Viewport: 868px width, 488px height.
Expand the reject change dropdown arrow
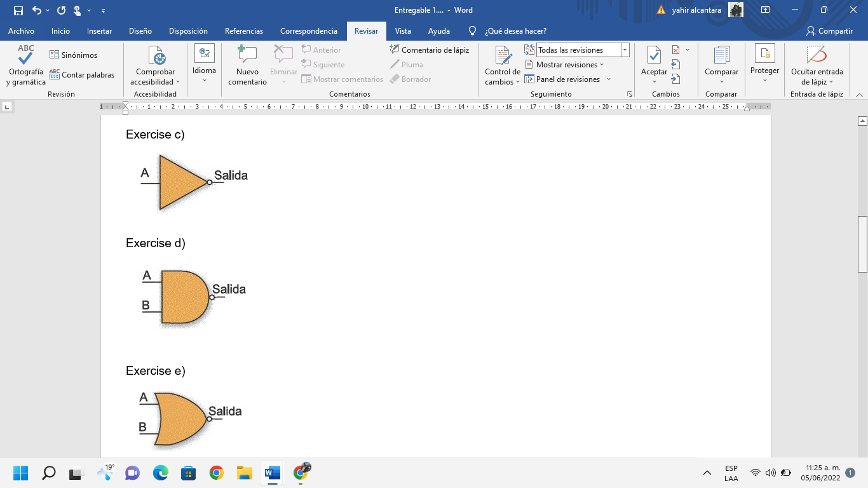[x=688, y=50]
